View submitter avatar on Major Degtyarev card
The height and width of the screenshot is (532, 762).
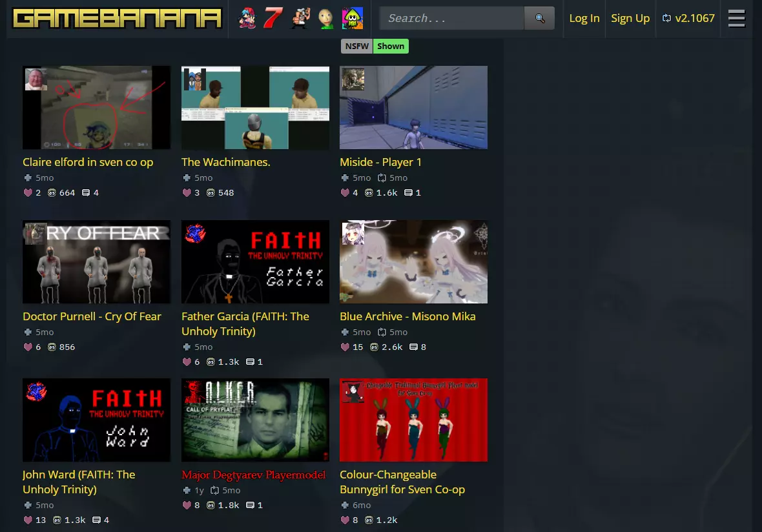coord(195,392)
